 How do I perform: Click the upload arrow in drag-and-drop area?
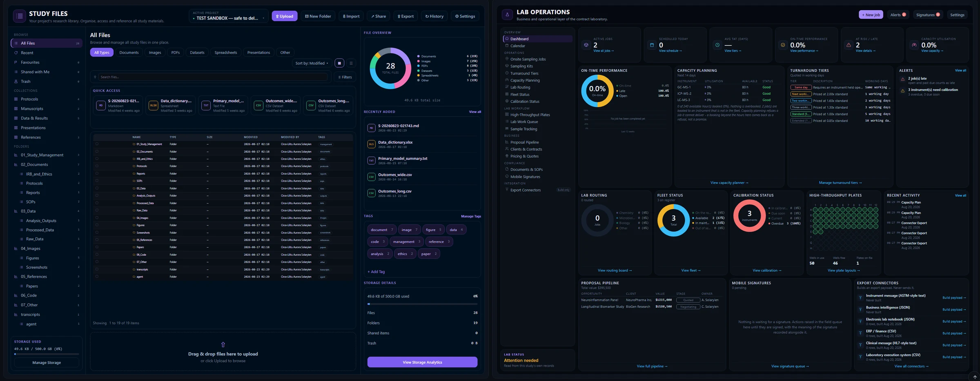(223, 345)
